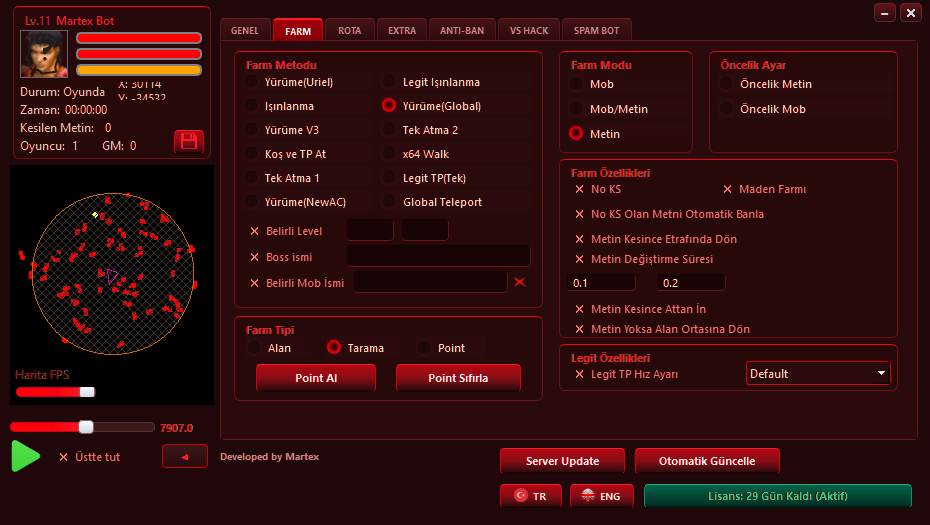Click the red save floppy disk icon
The image size is (930, 525).
[x=189, y=142]
